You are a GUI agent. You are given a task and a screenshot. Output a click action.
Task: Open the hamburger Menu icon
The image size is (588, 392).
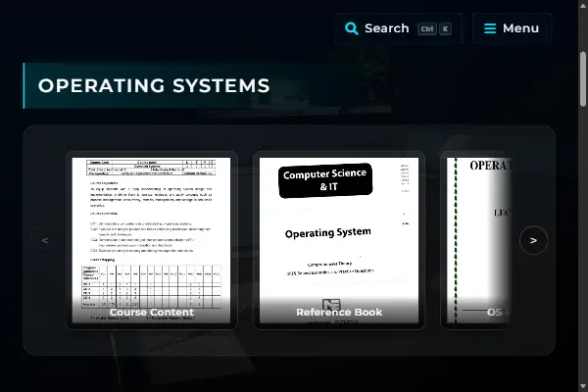point(490,28)
